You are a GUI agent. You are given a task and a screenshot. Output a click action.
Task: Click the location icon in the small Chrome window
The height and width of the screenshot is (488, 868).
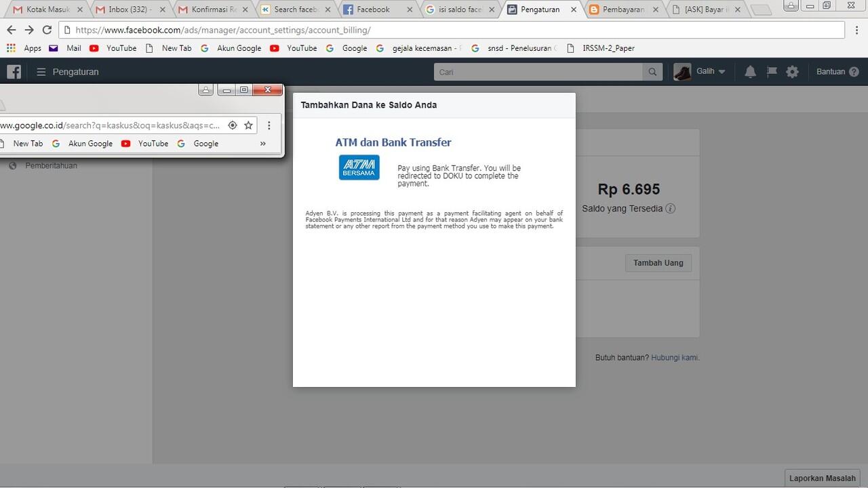pos(233,125)
